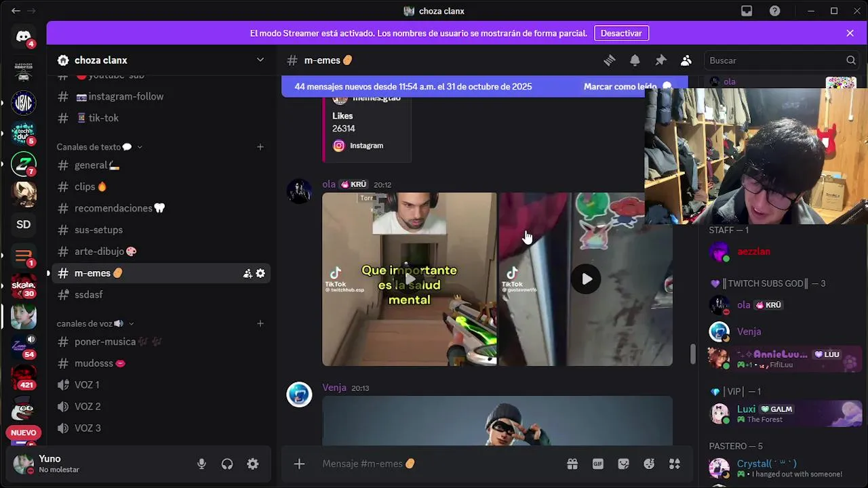Open member Crystal in PASTERO list

coord(785,468)
